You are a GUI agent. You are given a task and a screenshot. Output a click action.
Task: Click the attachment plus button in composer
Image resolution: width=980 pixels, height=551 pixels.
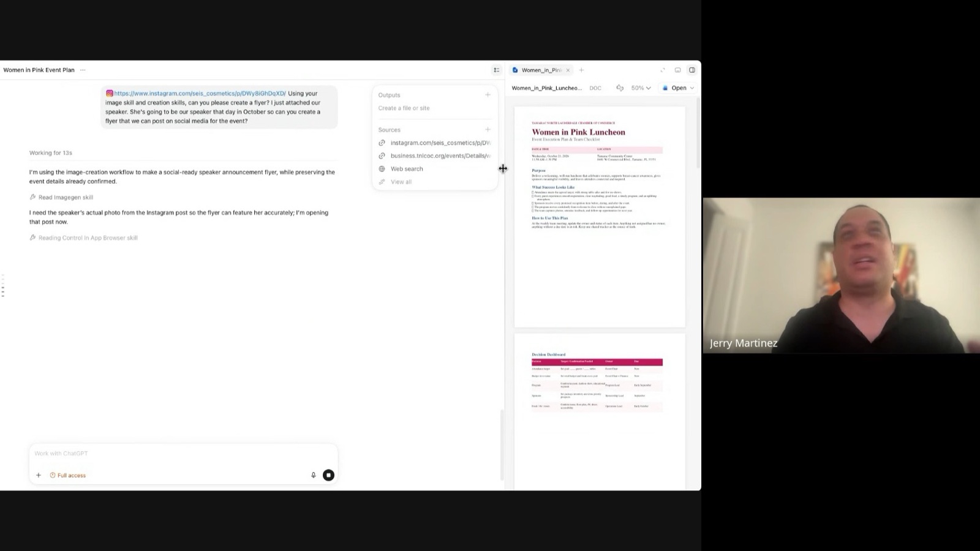click(39, 475)
